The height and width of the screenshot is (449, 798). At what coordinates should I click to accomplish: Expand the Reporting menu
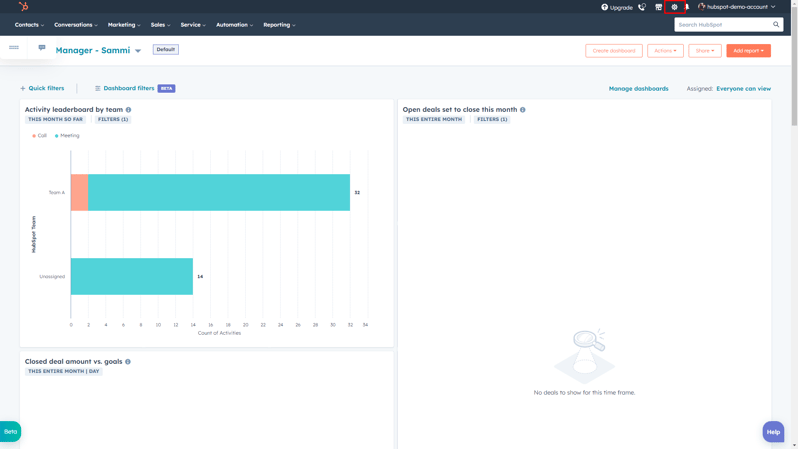(x=279, y=24)
